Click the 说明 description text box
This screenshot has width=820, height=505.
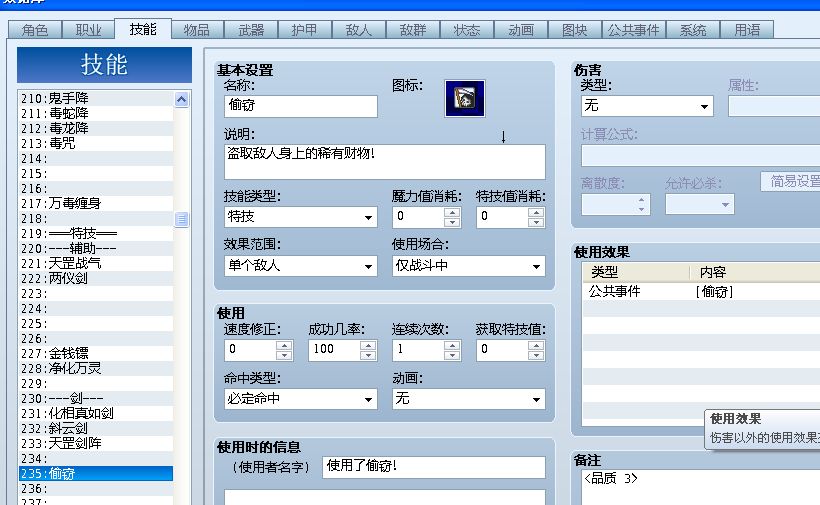[x=385, y=162]
